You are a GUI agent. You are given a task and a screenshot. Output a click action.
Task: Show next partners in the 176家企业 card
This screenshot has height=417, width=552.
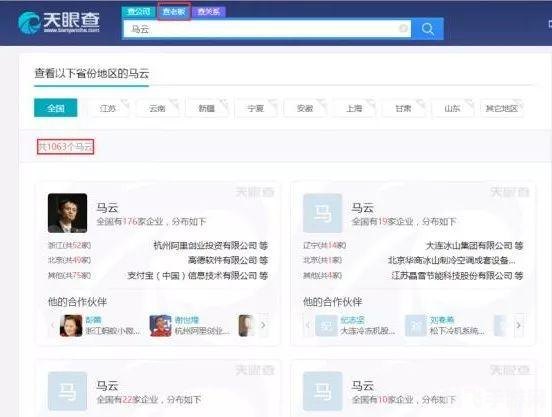click(x=263, y=325)
